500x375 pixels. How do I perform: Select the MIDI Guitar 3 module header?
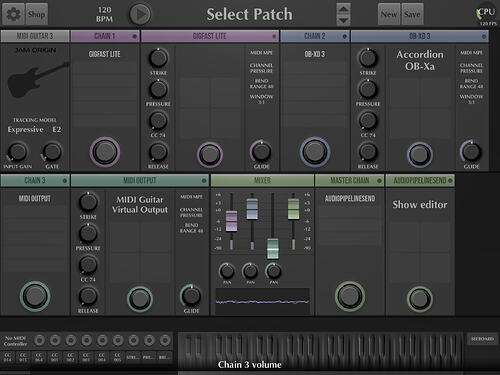coord(35,36)
